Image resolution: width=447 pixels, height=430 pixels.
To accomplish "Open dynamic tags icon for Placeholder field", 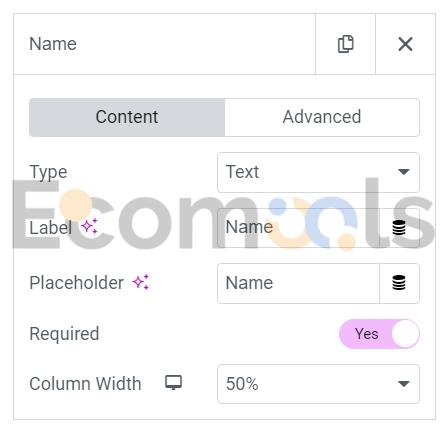I will coord(399,283).
